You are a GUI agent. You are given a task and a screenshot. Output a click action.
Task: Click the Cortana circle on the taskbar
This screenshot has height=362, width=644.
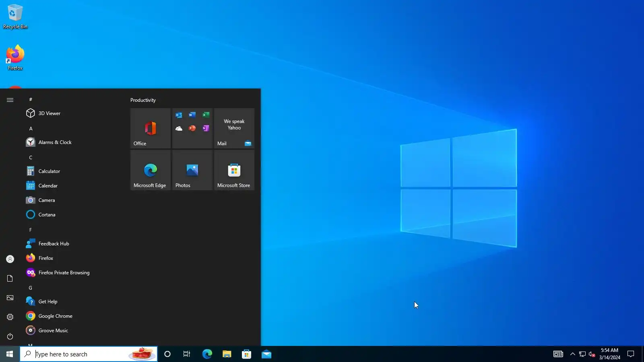tap(167, 354)
